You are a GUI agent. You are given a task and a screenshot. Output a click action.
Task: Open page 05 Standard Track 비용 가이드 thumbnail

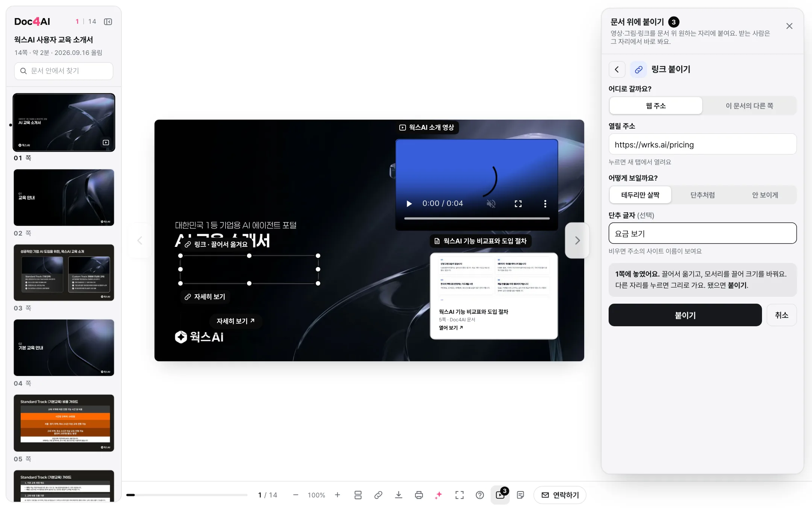tap(64, 423)
